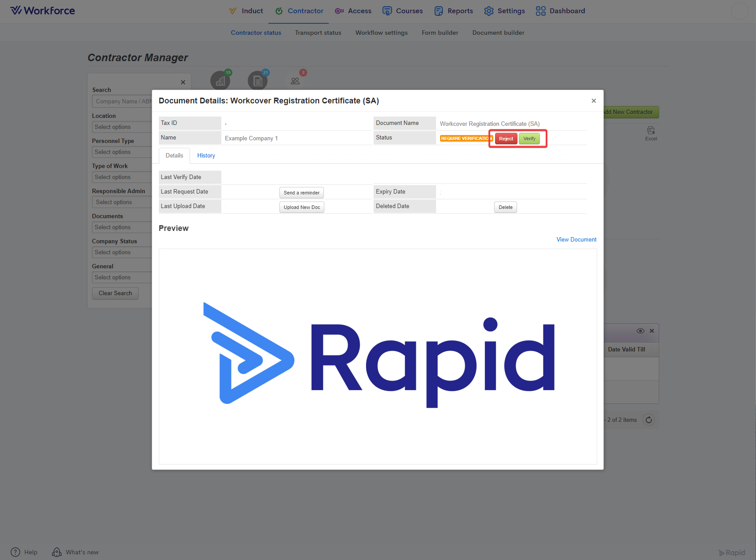The width and height of the screenshot is (756, 560).
Task: Open the Induct menu
Action: (x=246, y=11)
